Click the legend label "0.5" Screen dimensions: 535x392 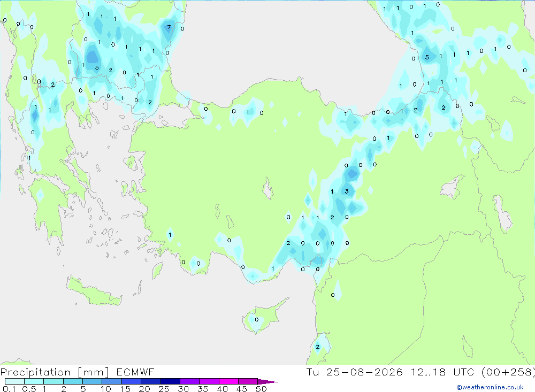29,389
